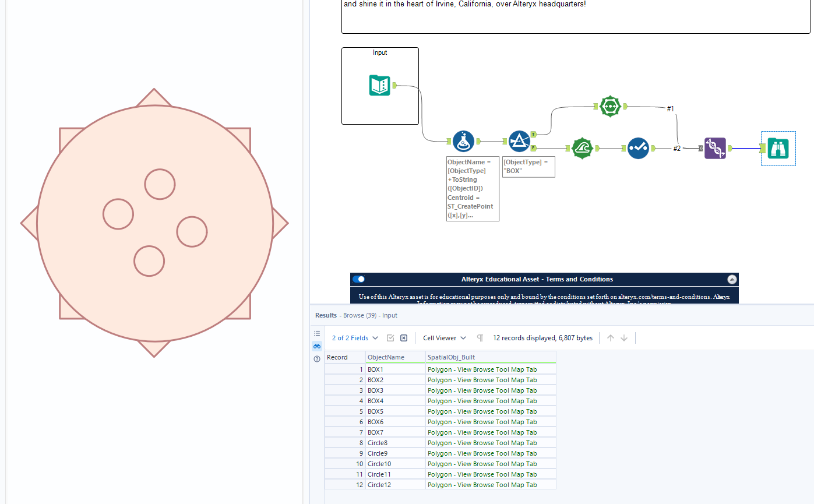Click the ObjectName column header
Viewport: 814px width, 504px height.
coord(394,357)
